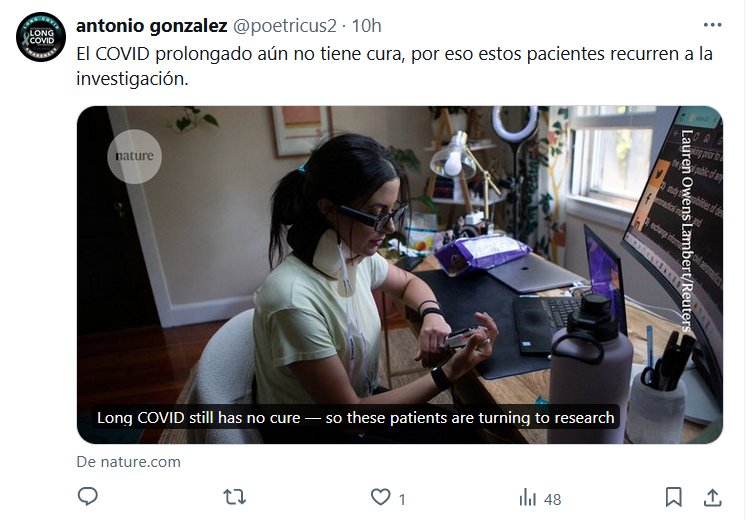This screenshot has height=520, width=754.
Task: Open view analytics bar chart icon
Action: (528, 497)
